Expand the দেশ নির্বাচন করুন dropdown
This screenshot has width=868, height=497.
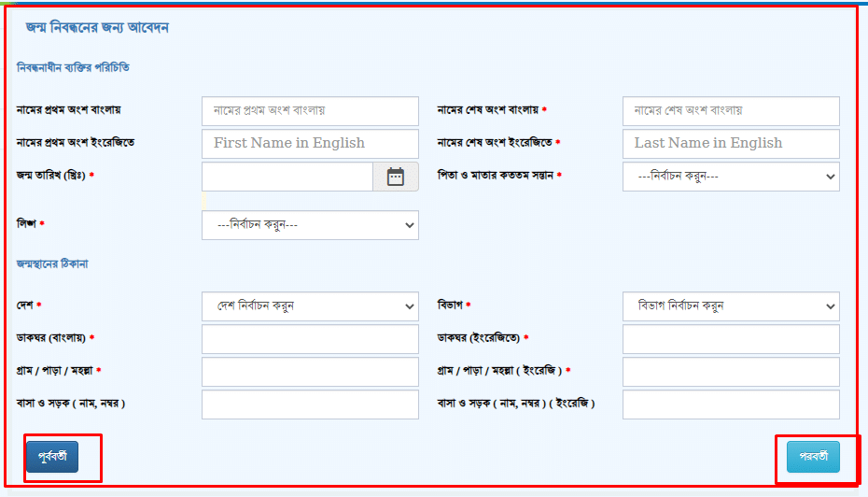coord(310,306)
